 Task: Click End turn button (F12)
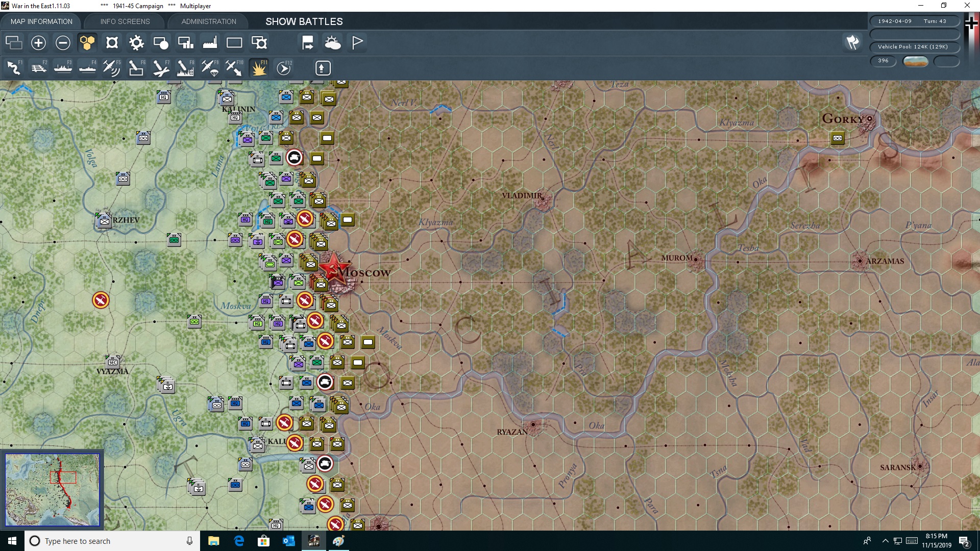(284, 68)
